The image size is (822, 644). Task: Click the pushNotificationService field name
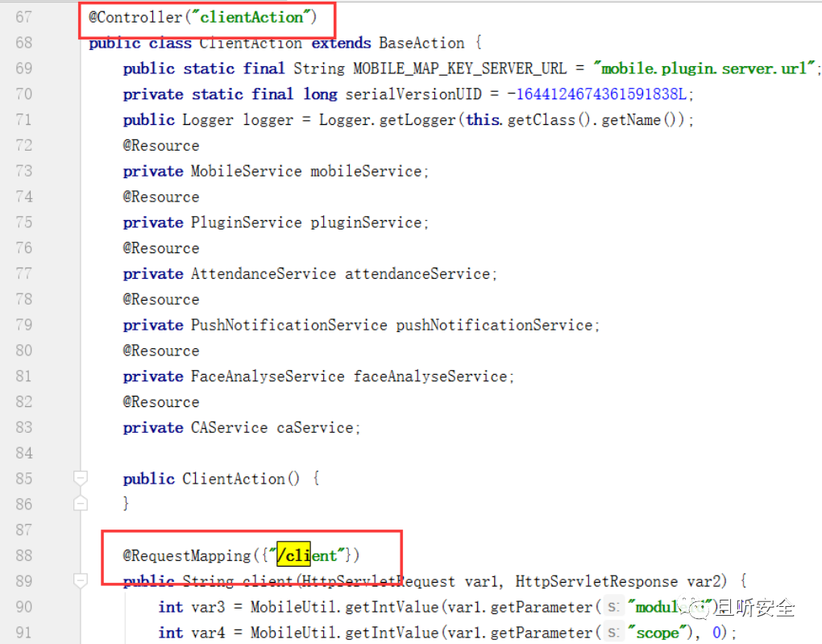[494, 326]
